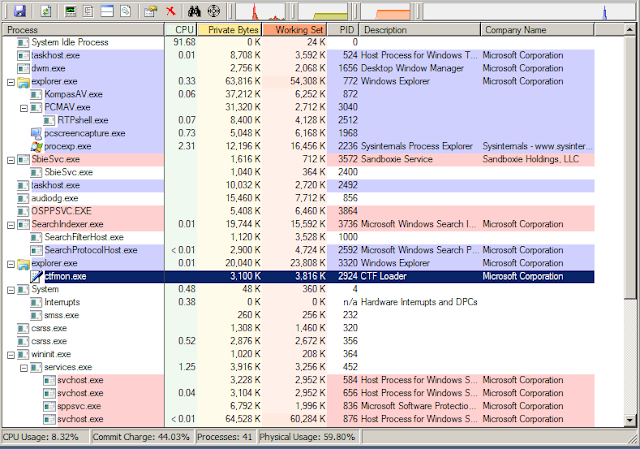Click the ctfmon.exe pen icon
This screenshot has width=640, height=449.
tap(36, 276)
